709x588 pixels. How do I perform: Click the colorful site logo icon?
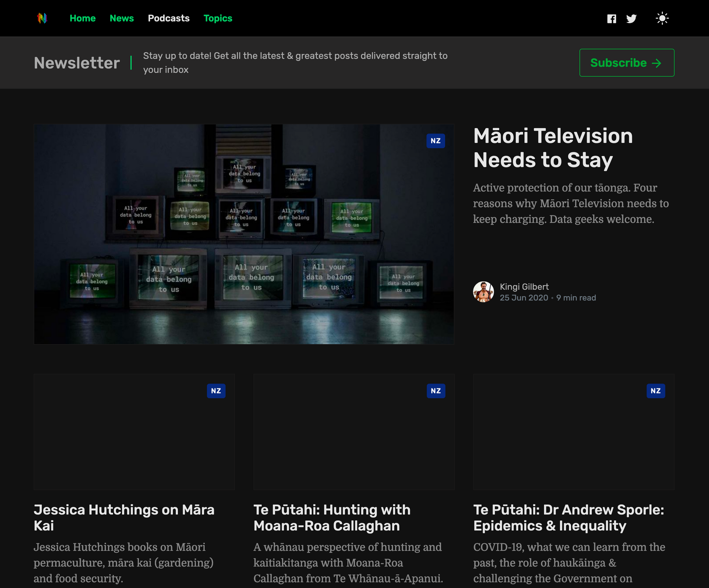click(x=42, y=18)
